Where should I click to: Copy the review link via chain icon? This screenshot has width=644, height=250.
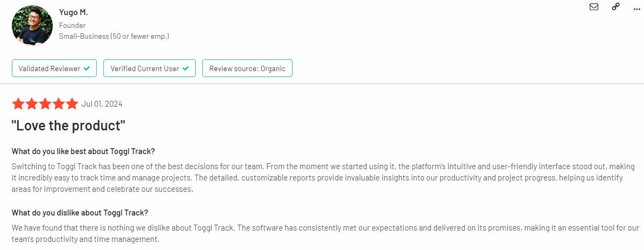(615, 7)
